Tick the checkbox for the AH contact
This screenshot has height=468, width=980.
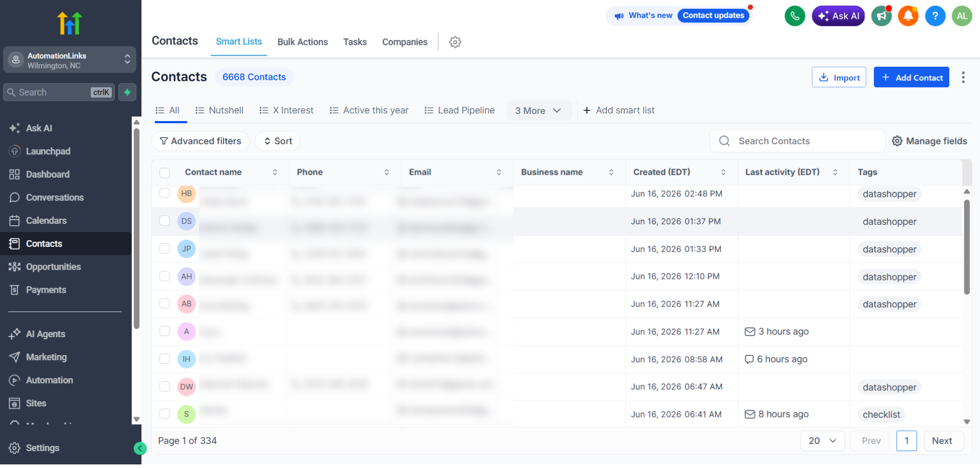tap(164, 276)
